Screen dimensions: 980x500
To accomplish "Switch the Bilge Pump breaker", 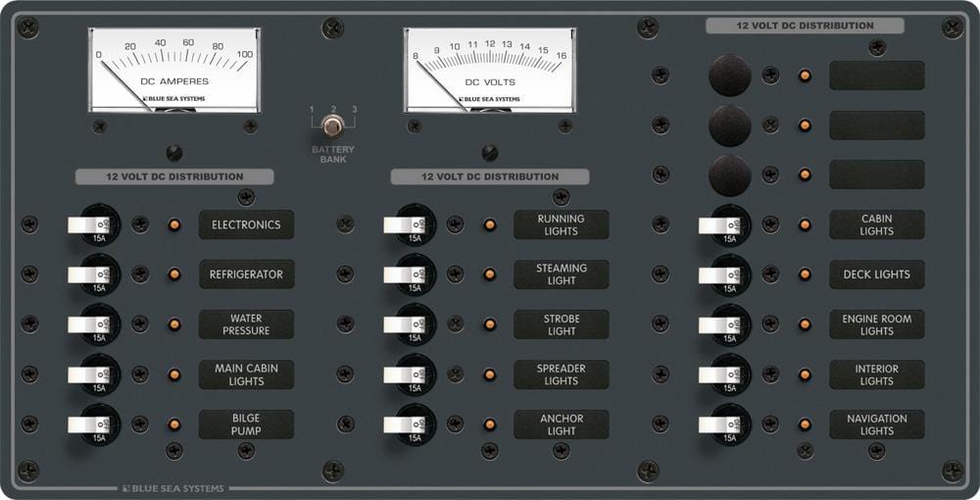I will 90,425.
